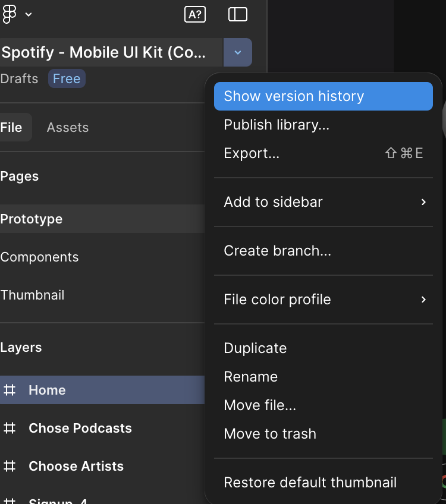This screenshot has width=446, height=504.
Task: Choose Move to trash
Action: pos(323,434)
